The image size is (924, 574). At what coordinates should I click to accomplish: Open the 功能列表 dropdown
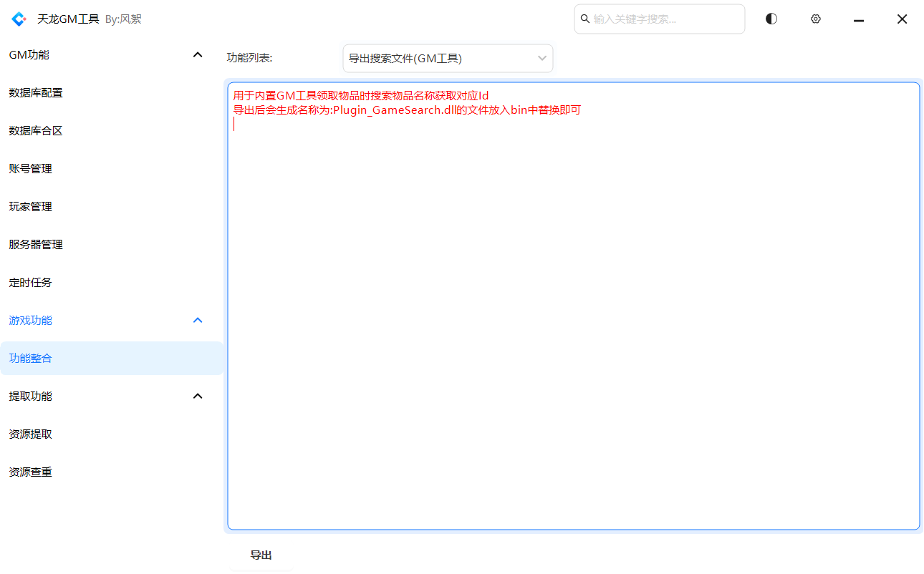point(448,59)
